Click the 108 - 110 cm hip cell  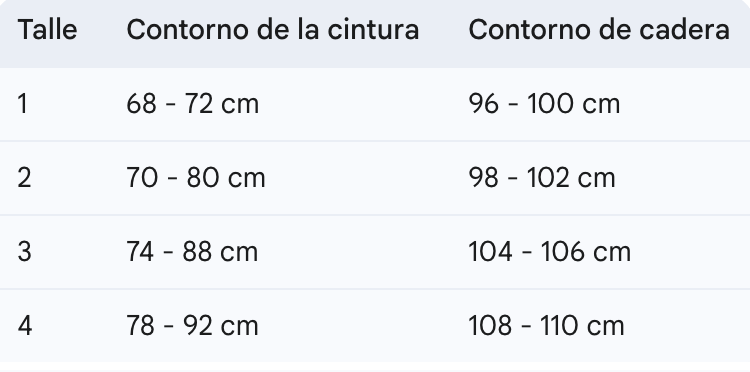pyautogui.click(x=546, y=326)
